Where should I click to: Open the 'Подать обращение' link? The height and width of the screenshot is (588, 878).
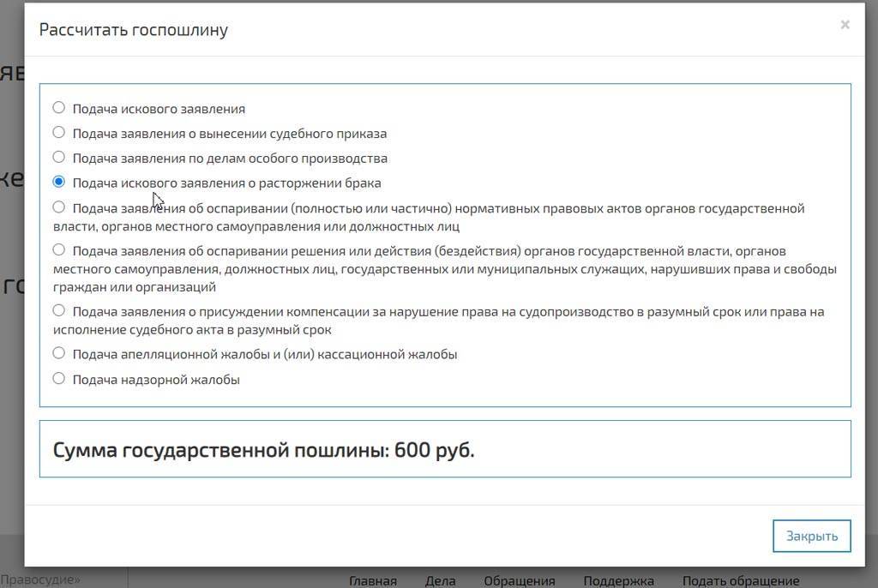pyautogui.click(x=740, y=580)
